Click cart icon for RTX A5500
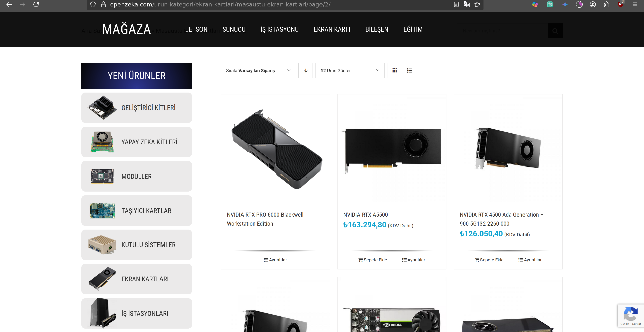 pyautogui.click(x=360, y=260)
